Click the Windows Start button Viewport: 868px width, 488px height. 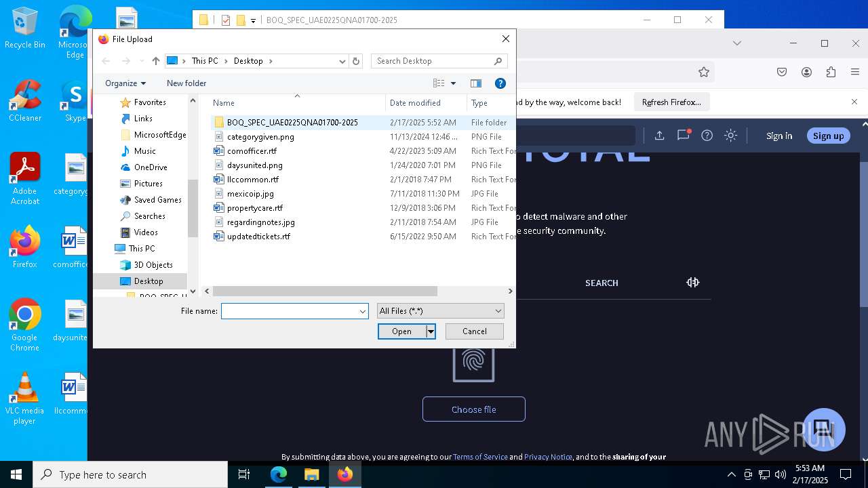click(16, 474)
